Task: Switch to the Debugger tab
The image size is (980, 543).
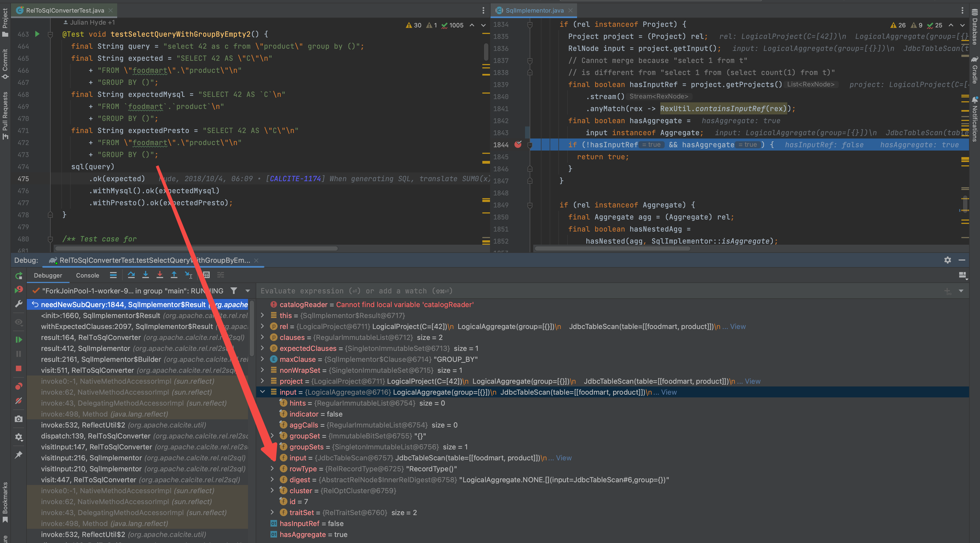Action: tap(48, 275)
